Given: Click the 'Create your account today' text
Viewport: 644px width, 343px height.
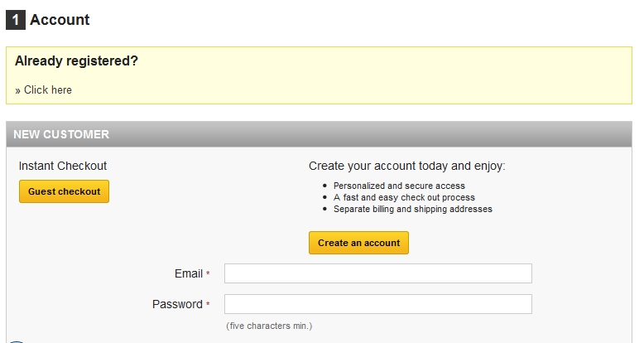Looking at the screenshot, I should click(x=406, y=166).
